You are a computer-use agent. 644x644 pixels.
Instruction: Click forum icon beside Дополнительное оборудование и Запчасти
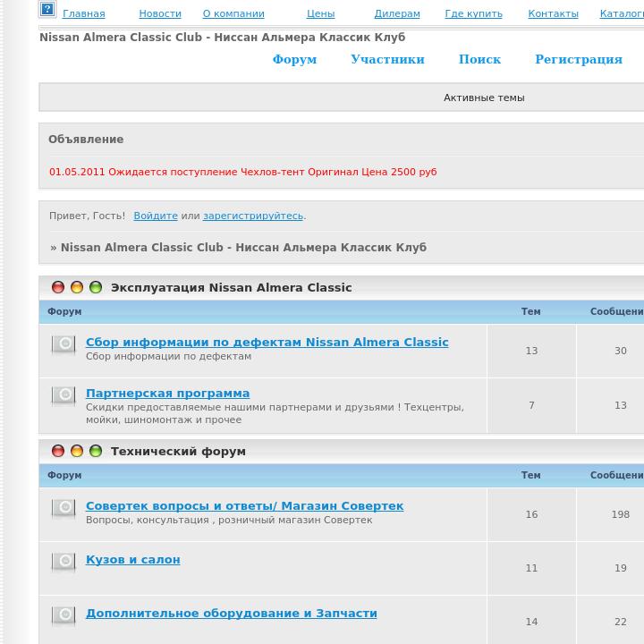(64, 615)
